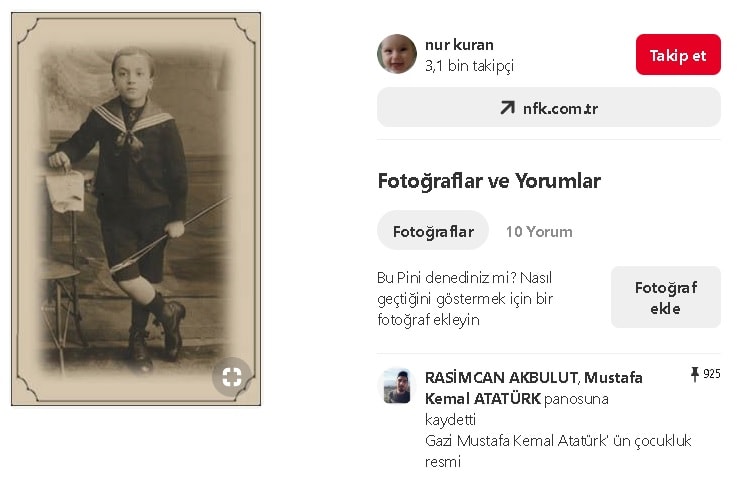Follow nur kuran with Takip et

tap(678, 55)
